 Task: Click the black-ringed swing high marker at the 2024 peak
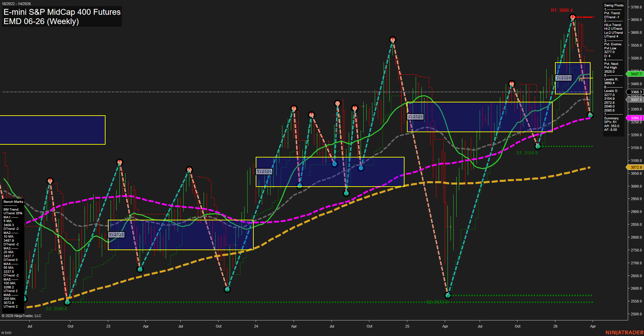(x=392, y=40)
